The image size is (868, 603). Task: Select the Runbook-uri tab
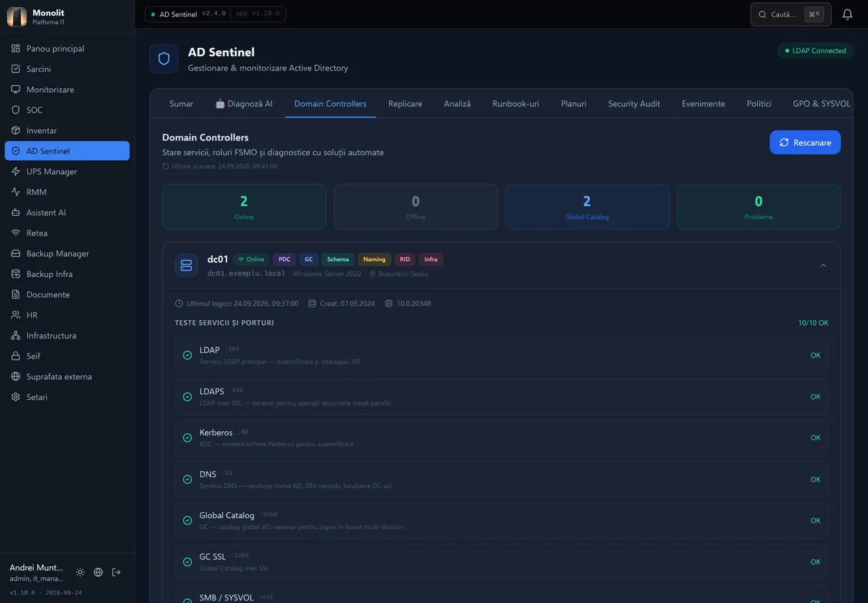click(x=515, y=104)
